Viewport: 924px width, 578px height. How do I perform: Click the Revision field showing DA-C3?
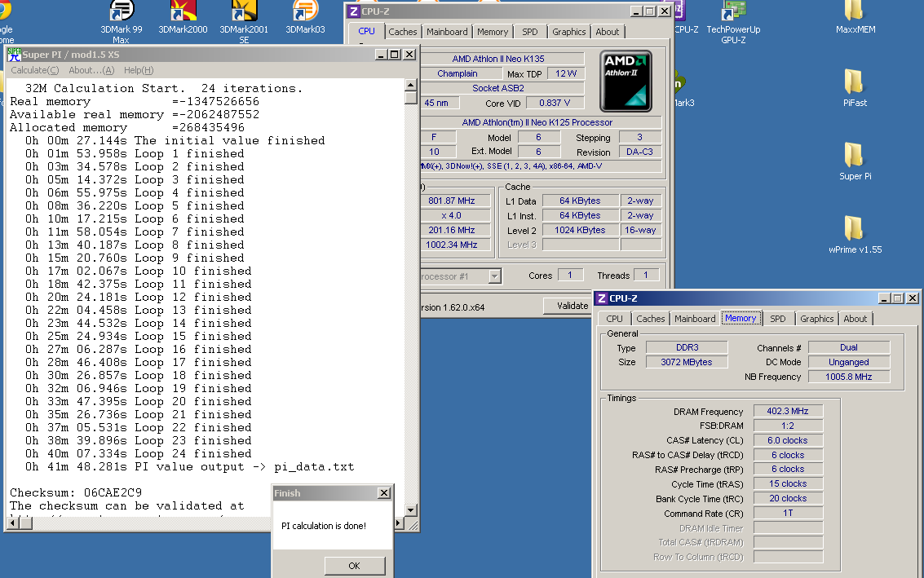tap(639, 152)
